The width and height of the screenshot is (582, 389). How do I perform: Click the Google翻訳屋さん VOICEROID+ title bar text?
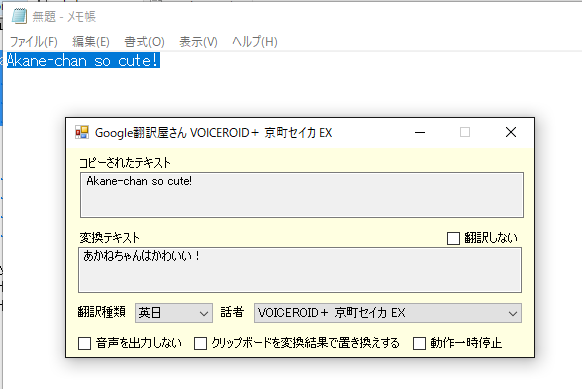point(213,133)
